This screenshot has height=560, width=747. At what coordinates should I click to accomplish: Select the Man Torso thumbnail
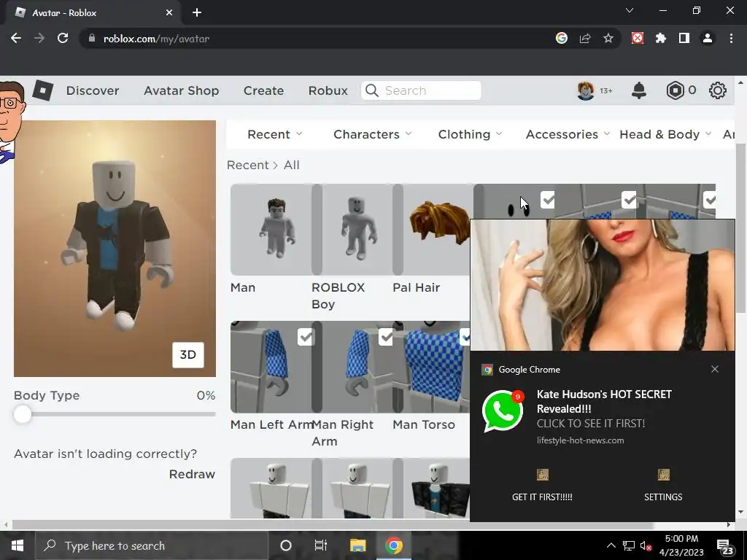432,367
